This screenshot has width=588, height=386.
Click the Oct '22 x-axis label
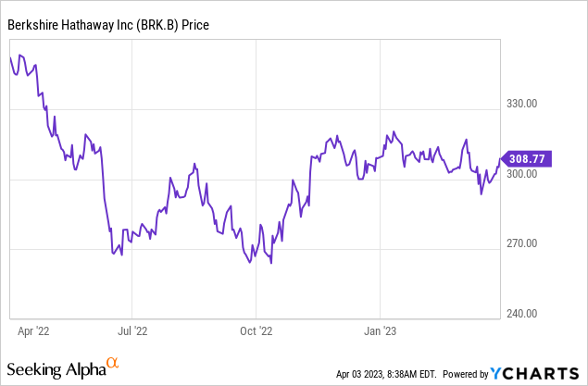(256, 329)
